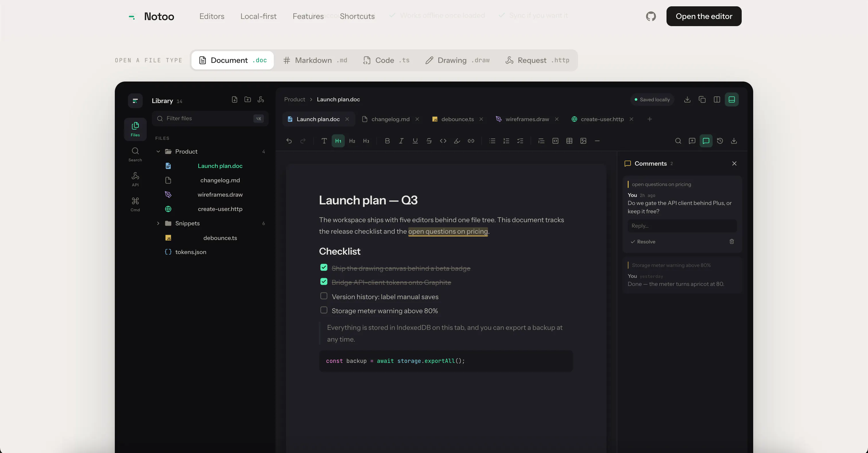Insert a link from the toolbar
The height and width of the screenshot is (453, 868).
pyautogui.click(x=471, y=141)
